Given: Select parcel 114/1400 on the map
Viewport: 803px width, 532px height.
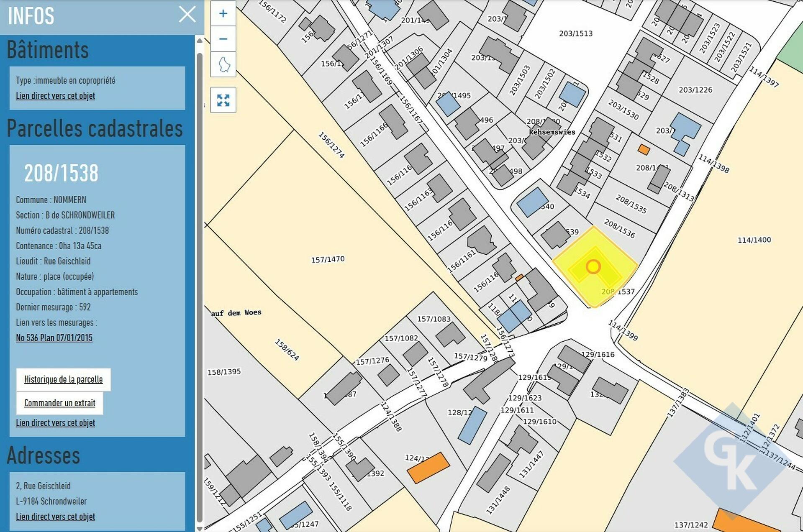Looking at the screenshot, I should 754,240.
